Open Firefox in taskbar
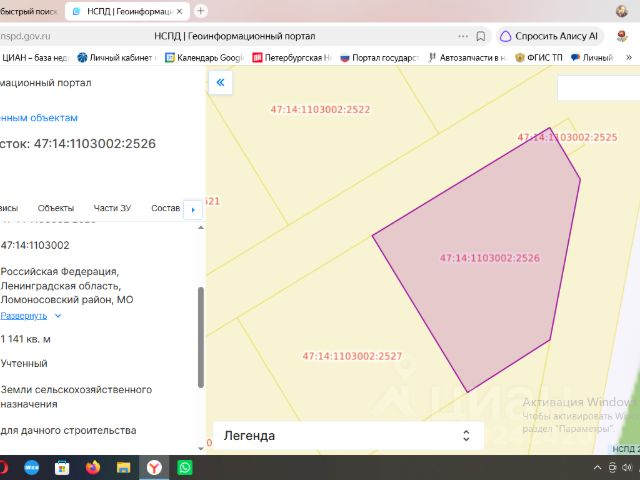The height and width of the screenshot is (480, 640). pos(93,467)
